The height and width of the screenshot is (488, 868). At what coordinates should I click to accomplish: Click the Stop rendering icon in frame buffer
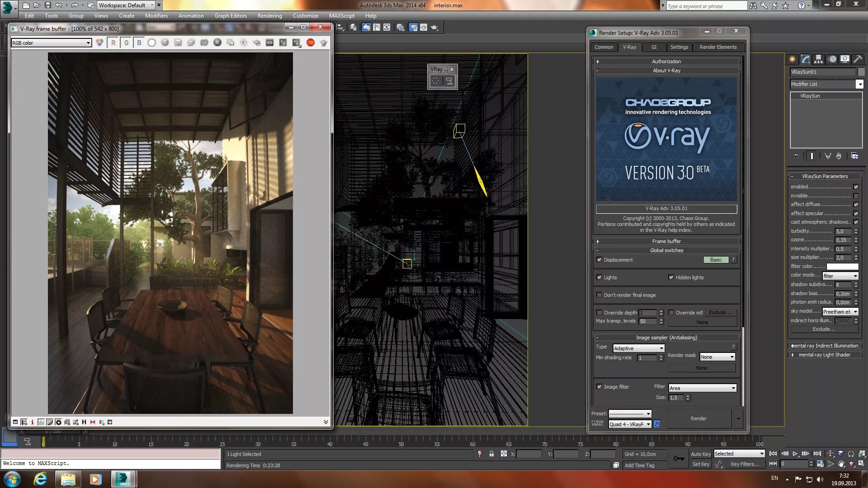(x=310, y=42)
